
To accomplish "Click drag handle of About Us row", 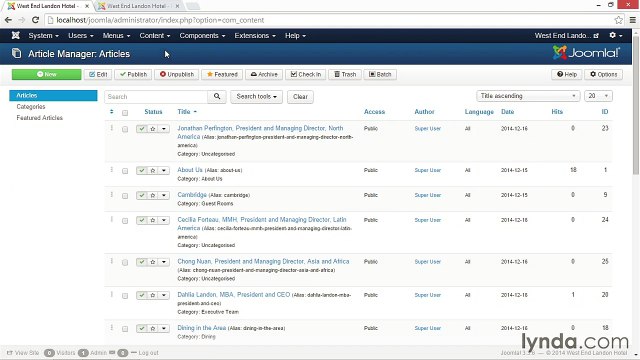I will 111,169.
